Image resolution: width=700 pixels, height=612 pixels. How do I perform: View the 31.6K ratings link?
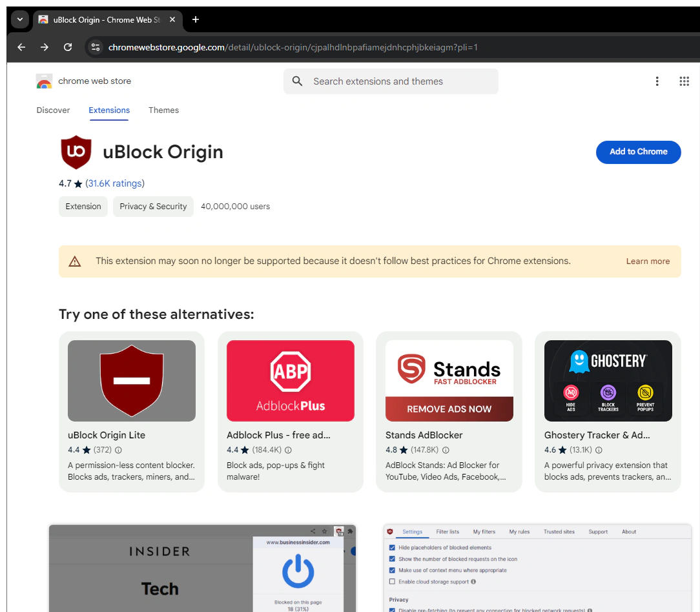tap(114, 183)
